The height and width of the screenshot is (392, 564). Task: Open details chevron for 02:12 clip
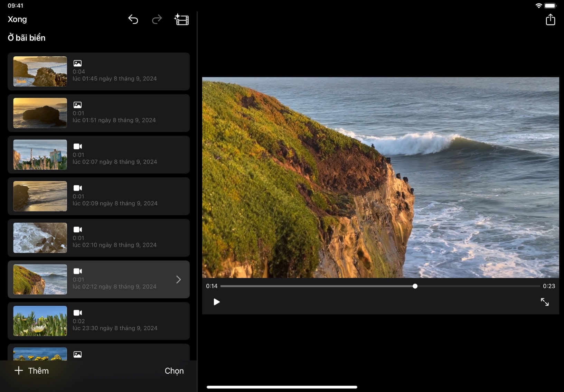pos(178,279)
